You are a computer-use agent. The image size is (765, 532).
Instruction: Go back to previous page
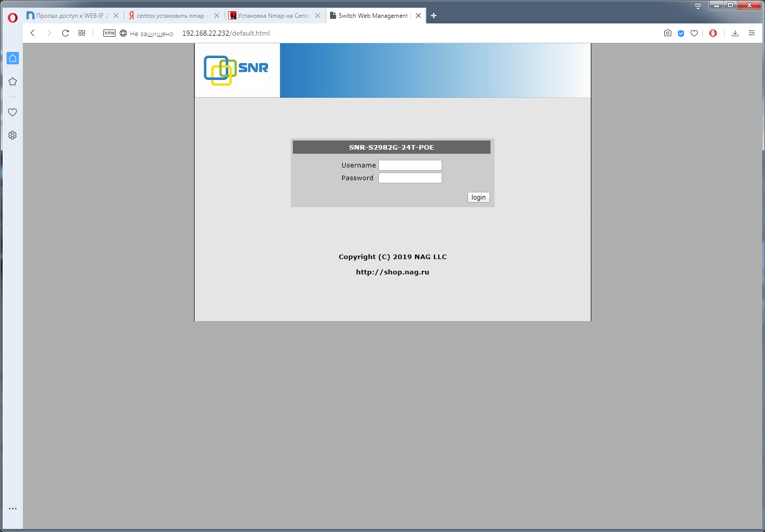(x=33, y=33)
